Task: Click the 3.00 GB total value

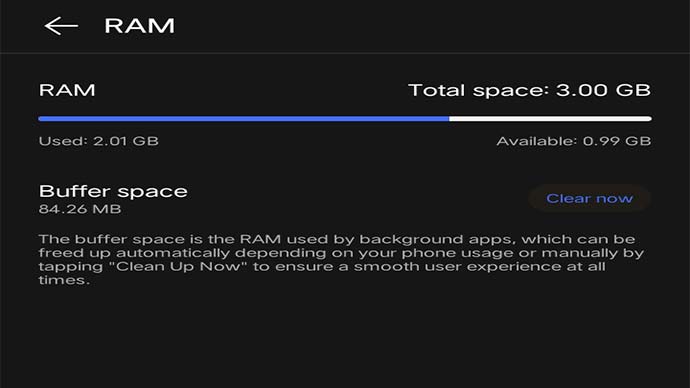Action: 603,90
